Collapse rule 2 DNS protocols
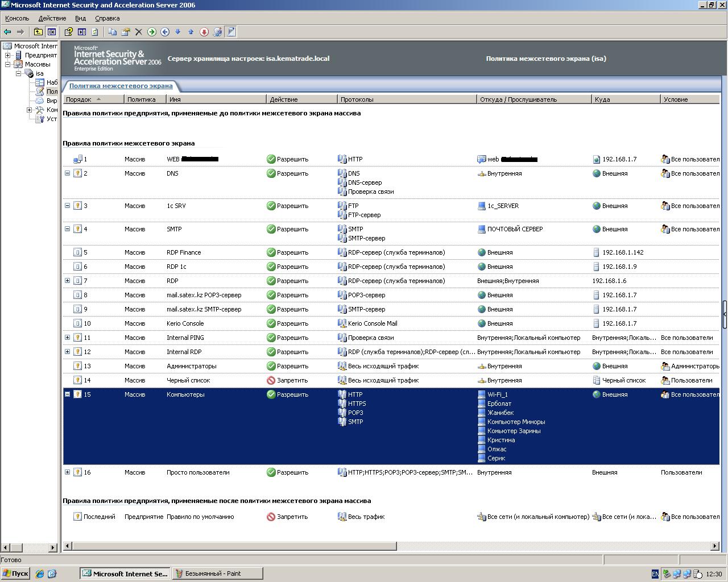Viewport: 728px width, 582px height. pos(67,173)
